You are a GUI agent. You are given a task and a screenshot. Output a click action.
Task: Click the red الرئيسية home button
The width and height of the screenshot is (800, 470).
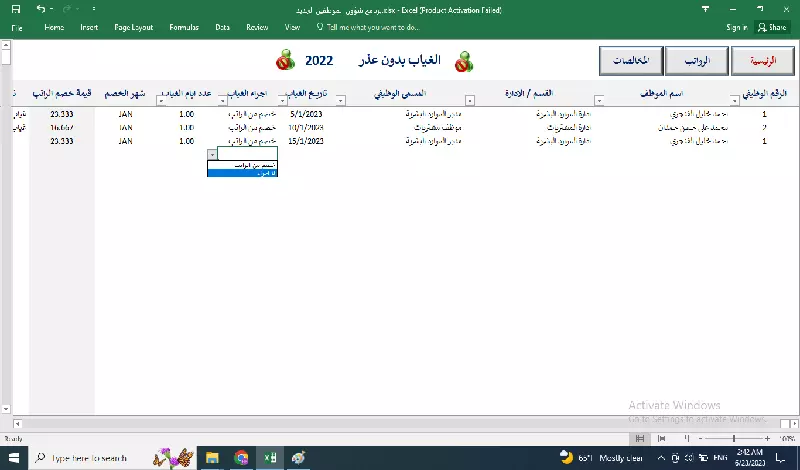[x=763, y=61]
